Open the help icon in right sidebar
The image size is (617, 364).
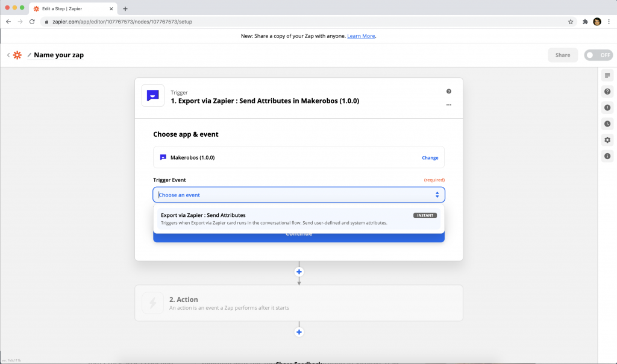click(x=607, y=91)
